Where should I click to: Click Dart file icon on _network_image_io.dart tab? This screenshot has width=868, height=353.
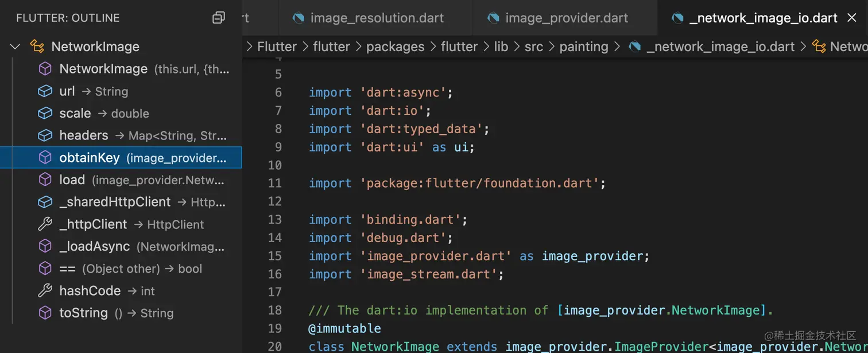[677, 18]
